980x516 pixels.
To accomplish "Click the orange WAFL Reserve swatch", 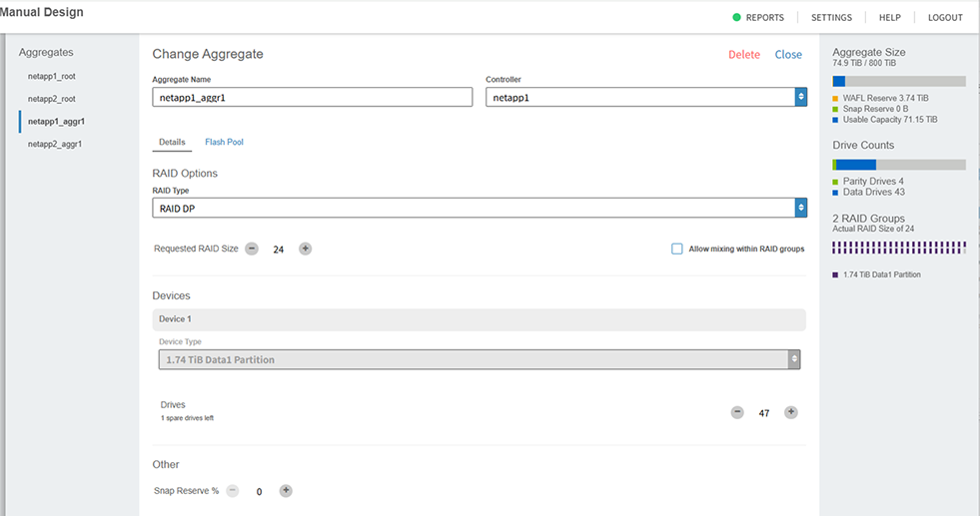I will point(835,98).
